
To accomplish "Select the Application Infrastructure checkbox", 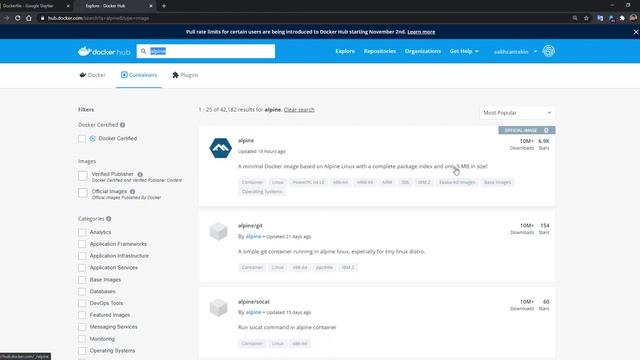I will (x=82, y=256).
